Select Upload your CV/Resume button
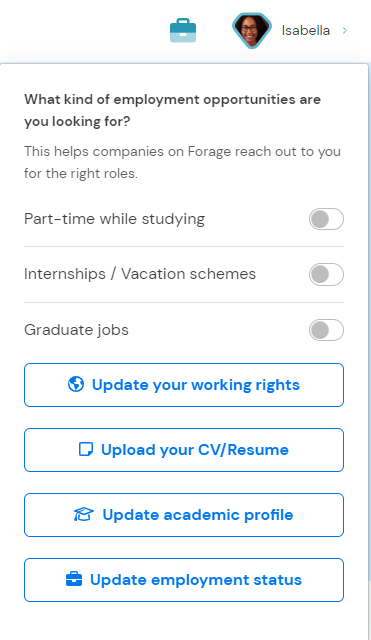Image resolution: width=371 pixels, height=640 pixels. (x=184, y=450)
